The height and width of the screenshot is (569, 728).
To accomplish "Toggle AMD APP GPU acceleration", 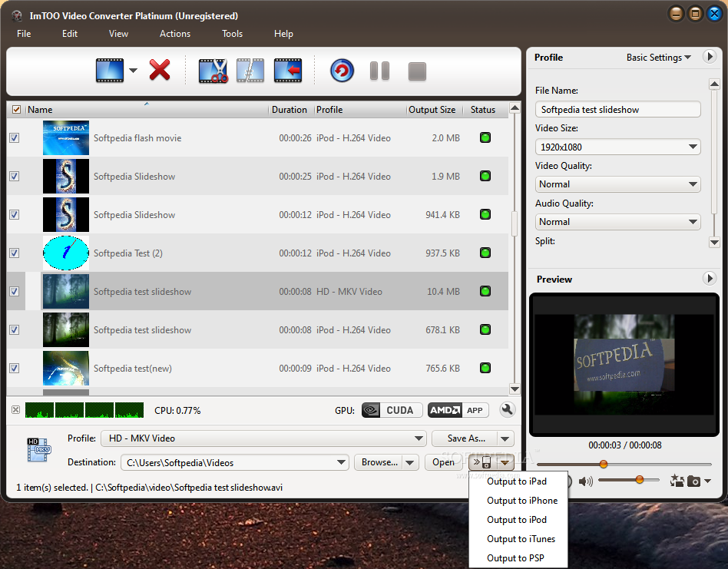I will point(458,410).
